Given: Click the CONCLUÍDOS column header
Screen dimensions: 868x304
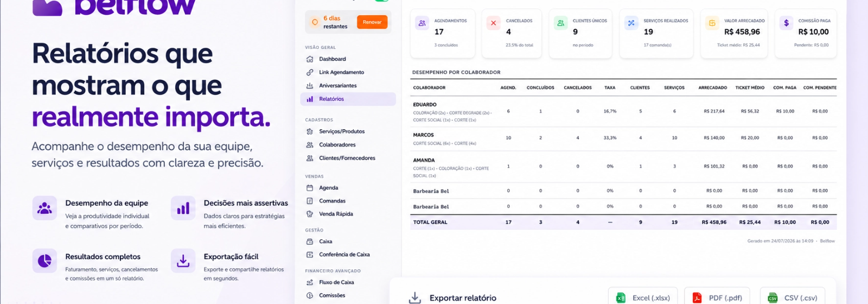Looking at the screenshot, I should [x=540, y=87].
